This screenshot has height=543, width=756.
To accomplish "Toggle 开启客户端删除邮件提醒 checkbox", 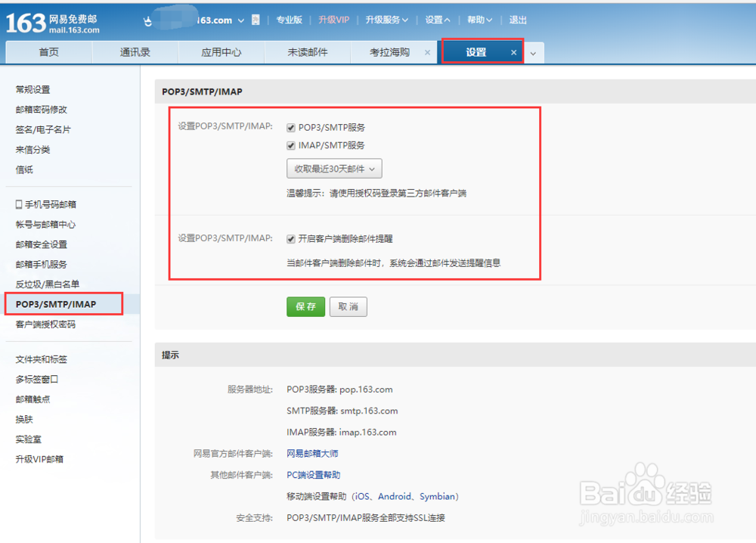I will (291, 239).
